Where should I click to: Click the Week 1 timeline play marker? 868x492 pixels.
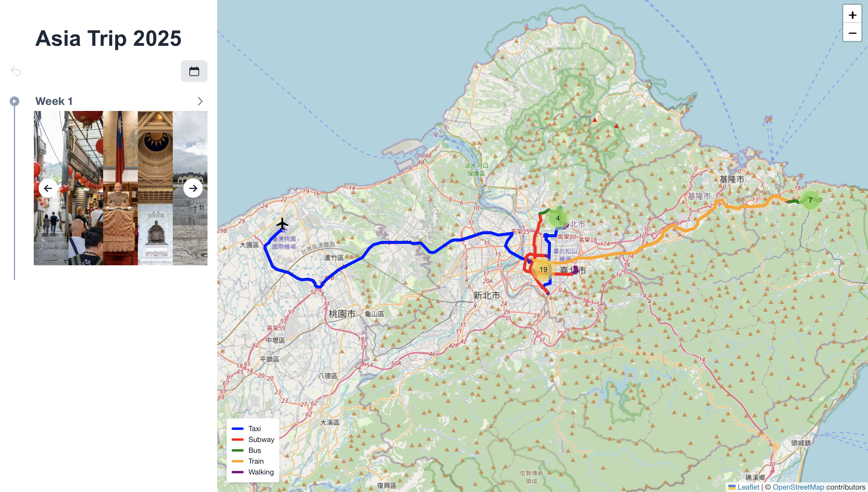tap(14, 101)
